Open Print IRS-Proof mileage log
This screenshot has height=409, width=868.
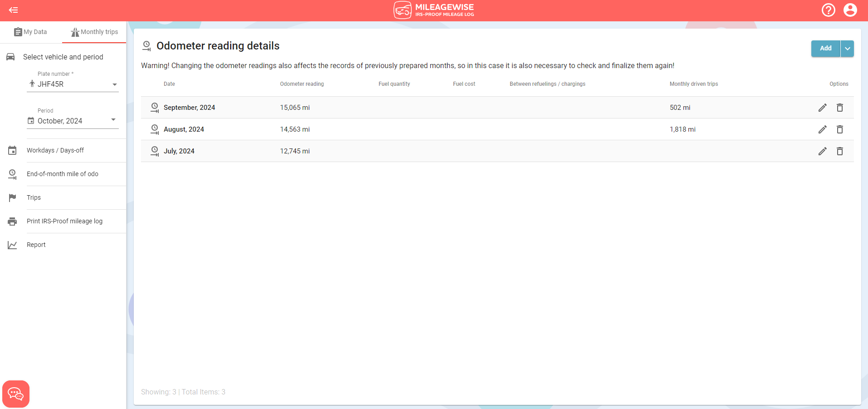(64, 221)
